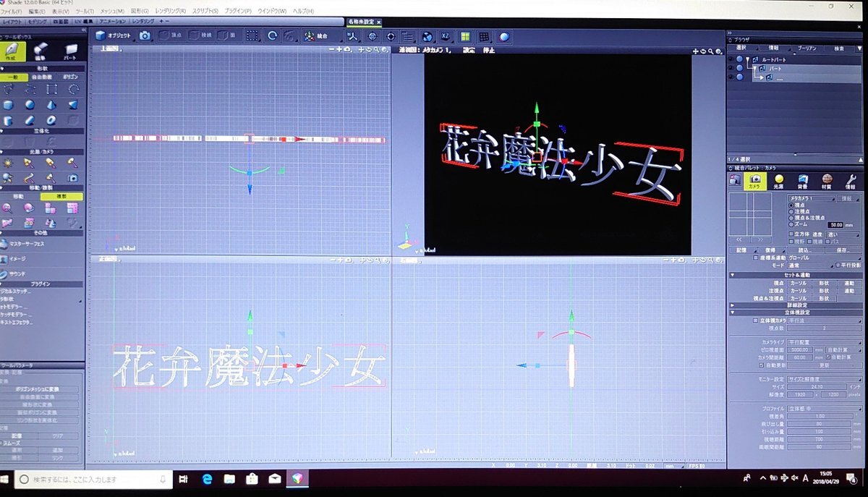
Task: Open the 材質 (material) palette icon
Action: tap(827, 182)
